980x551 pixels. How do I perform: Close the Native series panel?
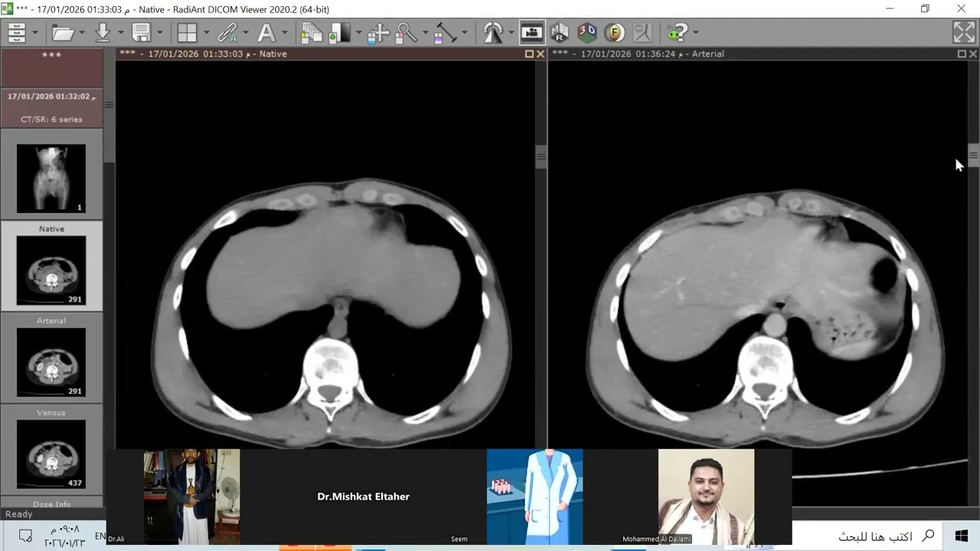point(541,54)
